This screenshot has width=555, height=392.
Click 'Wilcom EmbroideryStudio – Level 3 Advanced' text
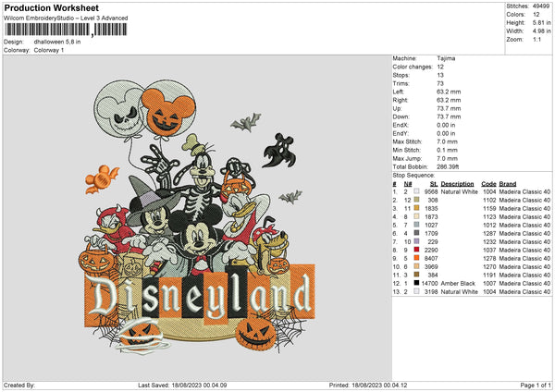tap(66, 18)
